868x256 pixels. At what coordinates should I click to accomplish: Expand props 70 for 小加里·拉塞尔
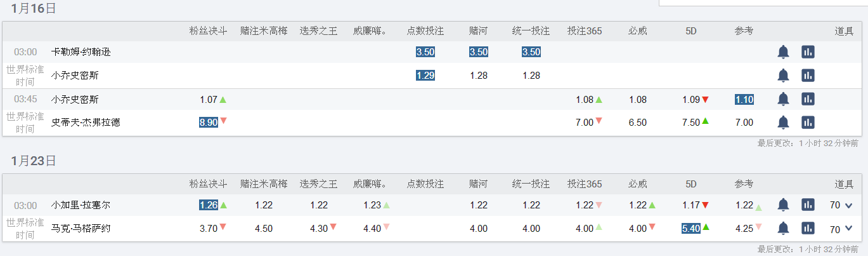coord(841,205)
